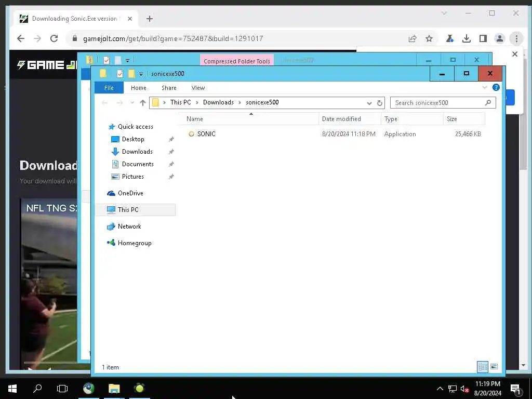Click the Chrome address bar URL
Viewport: 532px width, 399px height.
pyautogui.click(x=172, y=38)
